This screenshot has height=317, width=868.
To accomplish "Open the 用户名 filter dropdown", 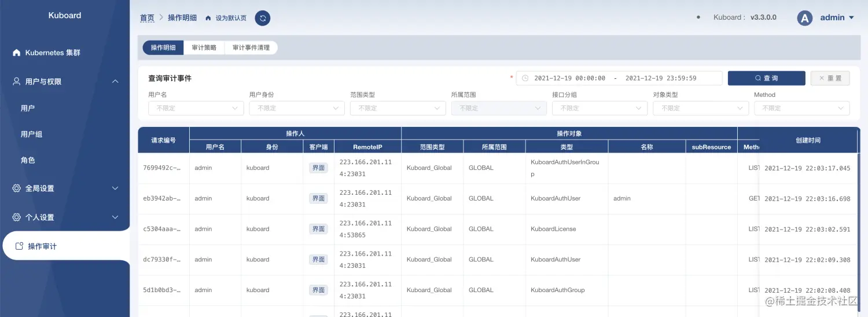I will (196, 108).
